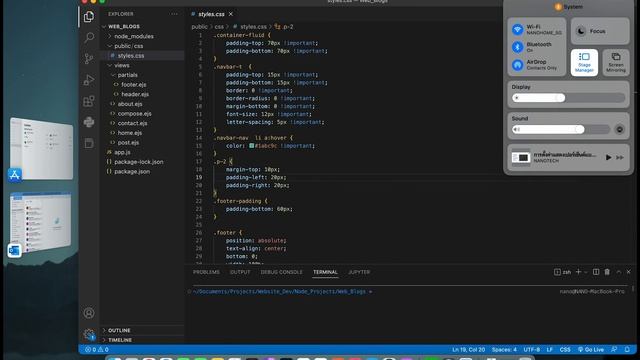Toggle Stage Manager in Control Center
The image size is (640, 360).
[x=584, y=62]
